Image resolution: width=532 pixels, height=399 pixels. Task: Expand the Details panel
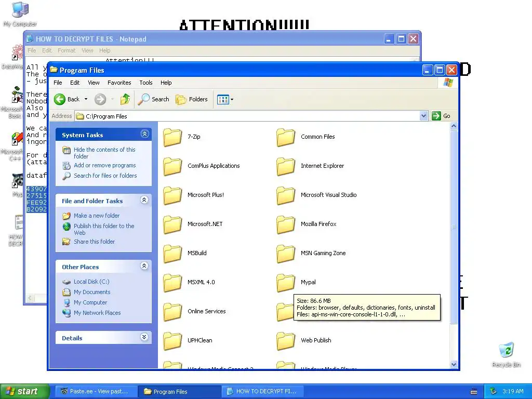click(x=144, y=337)
